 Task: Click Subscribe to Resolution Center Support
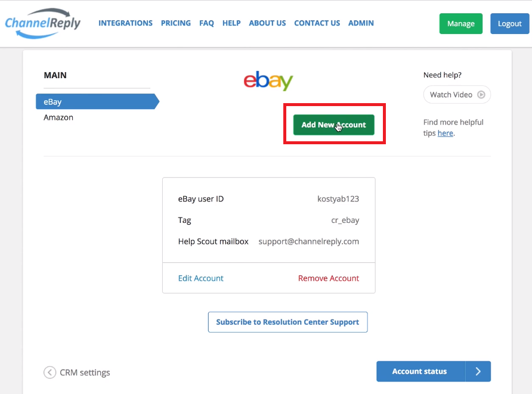[287, 322]
